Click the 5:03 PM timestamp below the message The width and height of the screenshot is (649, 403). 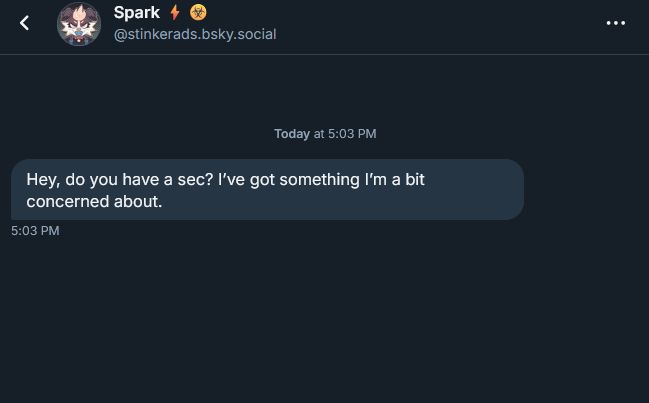pos(35,231)
